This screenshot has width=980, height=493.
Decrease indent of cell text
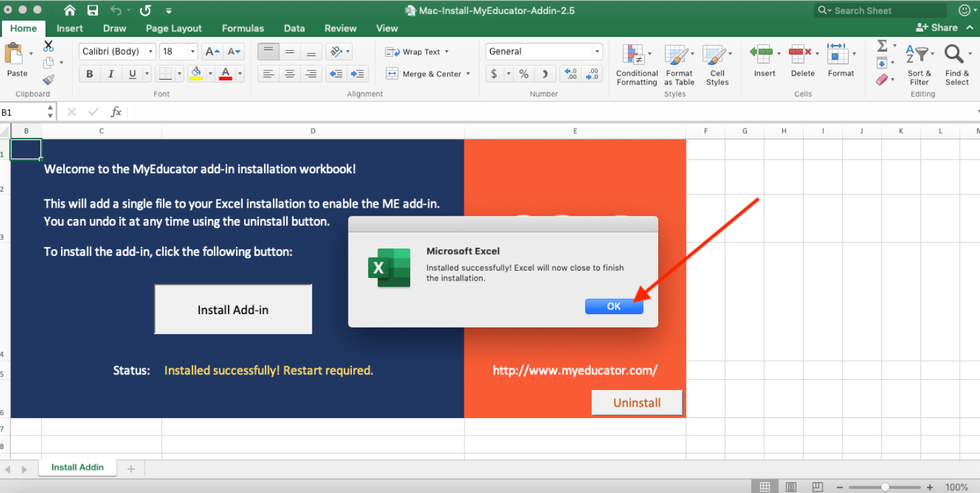coord(336,74)
